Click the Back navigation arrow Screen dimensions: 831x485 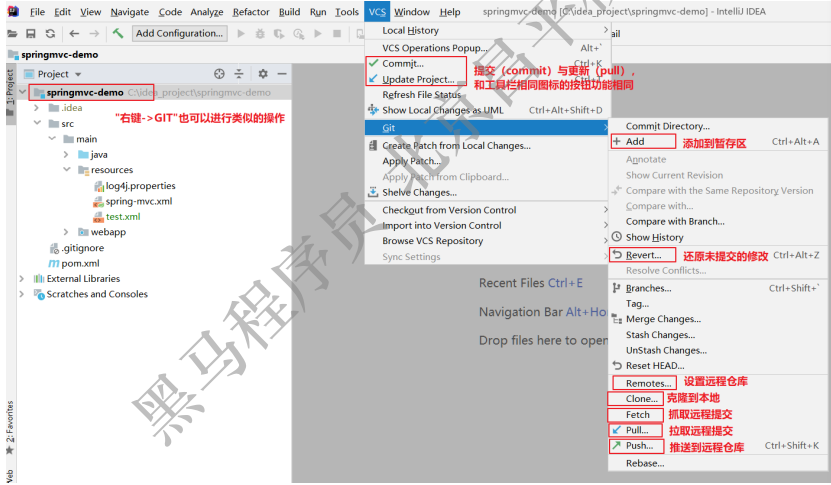74,34
